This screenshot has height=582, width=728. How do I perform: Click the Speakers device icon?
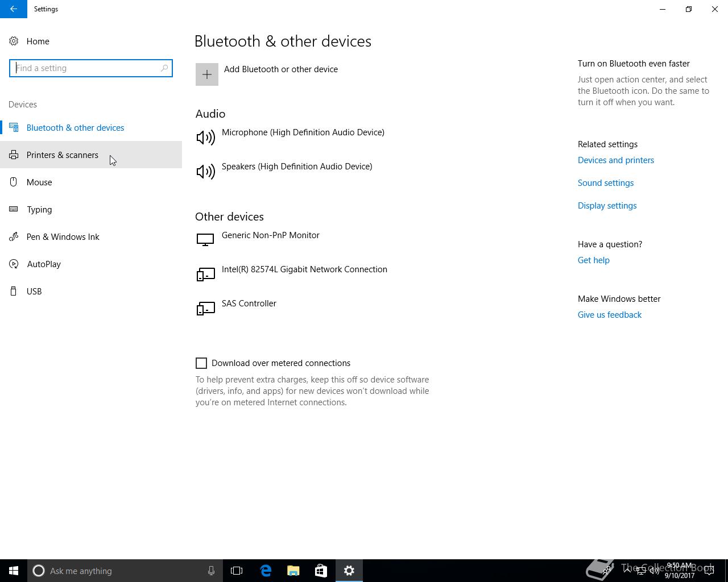205,172
